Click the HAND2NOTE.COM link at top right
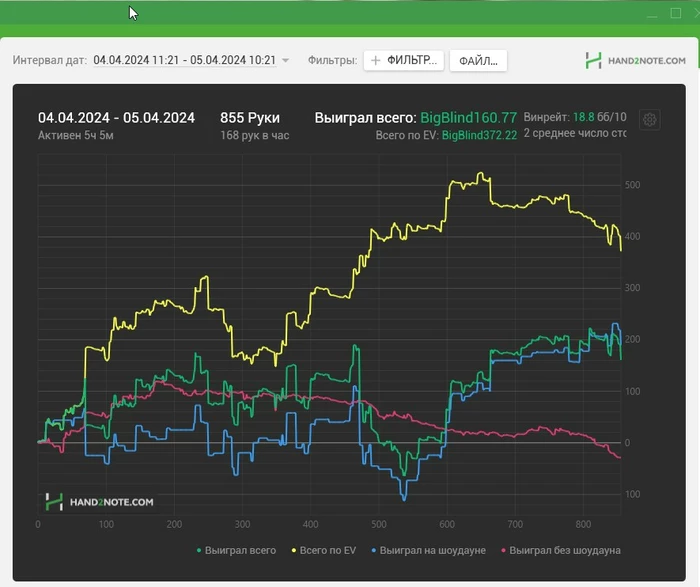 646,61
